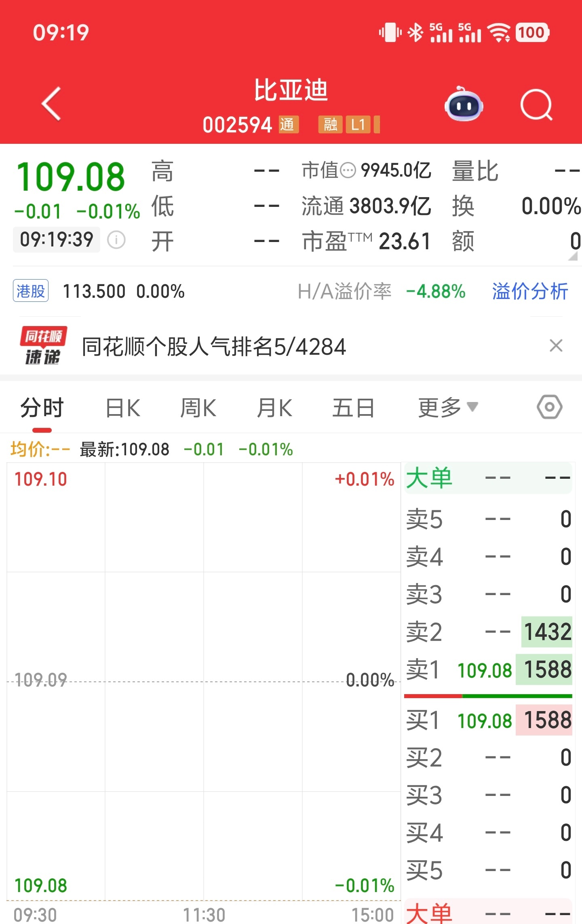Select the 买5 order row
Image resolution: width=582 pixels, height=924 pixels.
(x=488, y=870)
